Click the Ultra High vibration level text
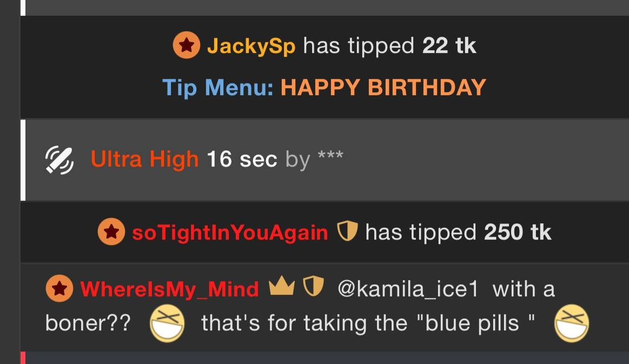The height and width of the screenshot is (364, 629). (145, 160)
